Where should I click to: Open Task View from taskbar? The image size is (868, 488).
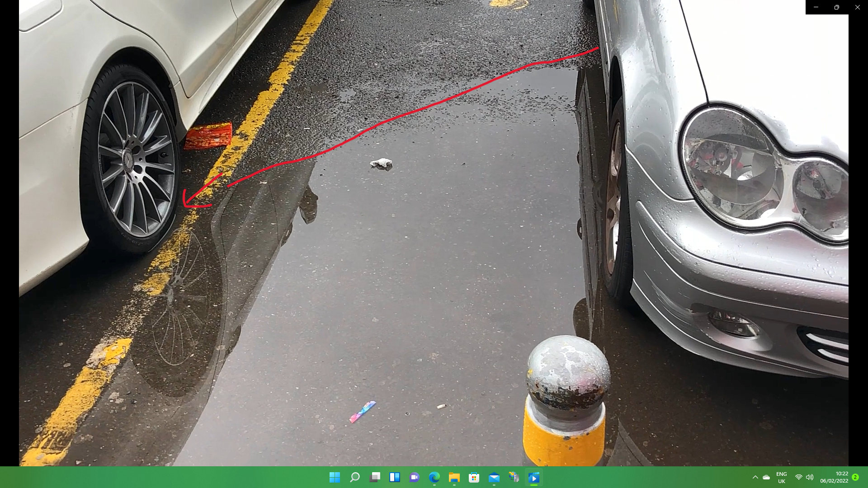pyautogui.click(x=375, y=477)
